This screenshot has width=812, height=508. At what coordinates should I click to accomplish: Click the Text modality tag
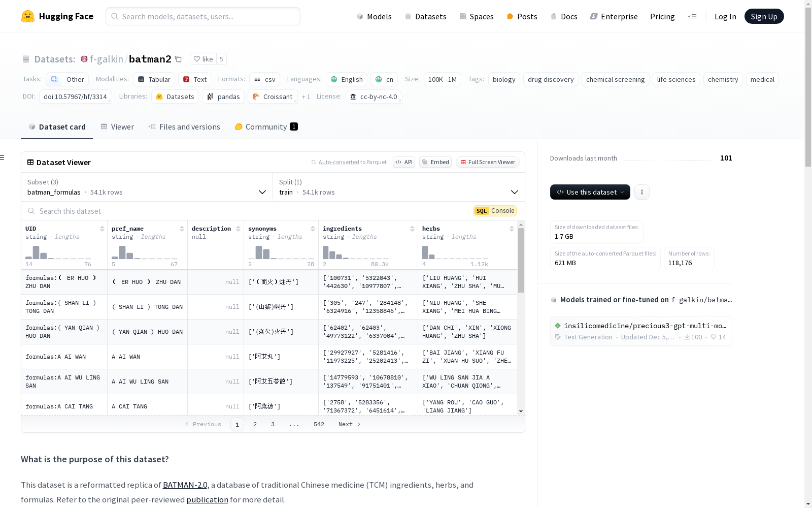pyautogui.click(x=194, y=79)
